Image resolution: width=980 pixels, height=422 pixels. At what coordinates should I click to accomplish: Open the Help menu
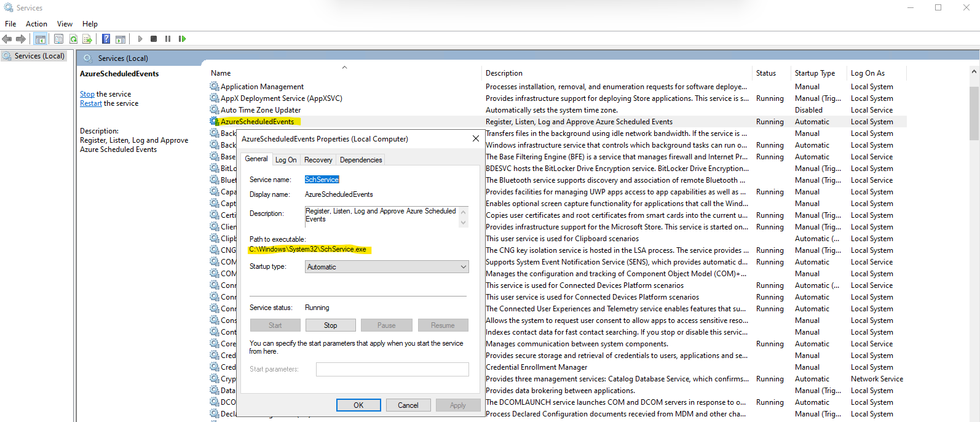pos(90,24)
